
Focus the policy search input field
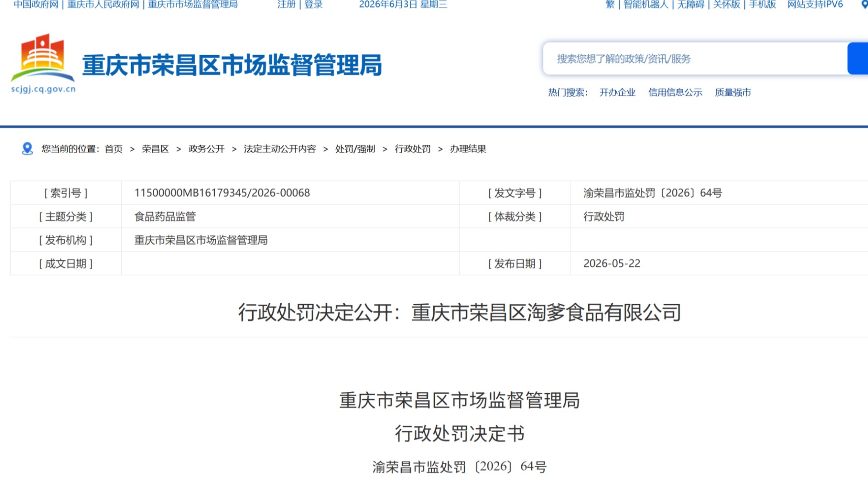[695, 59]
